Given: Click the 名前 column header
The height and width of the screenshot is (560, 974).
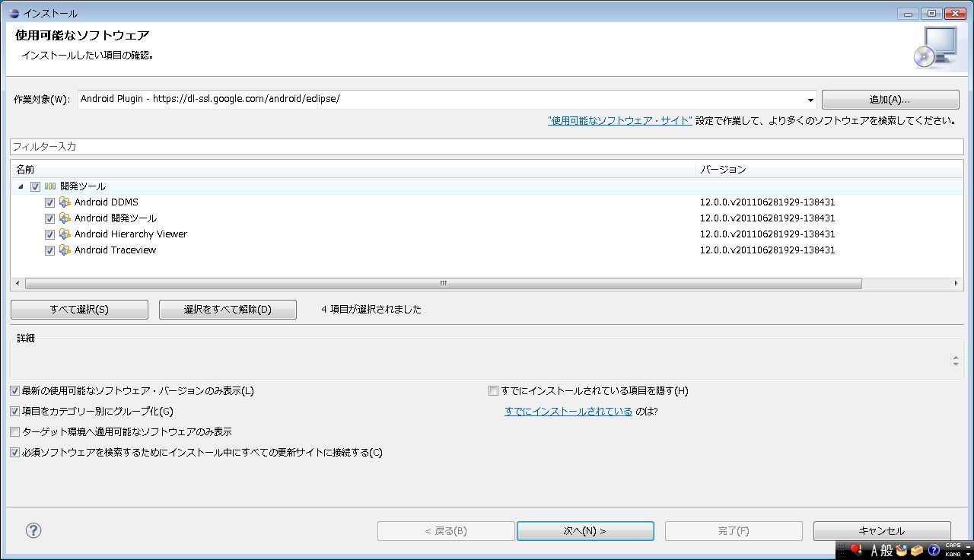Looking at the screenshot, I should click(x=353, y=170).
